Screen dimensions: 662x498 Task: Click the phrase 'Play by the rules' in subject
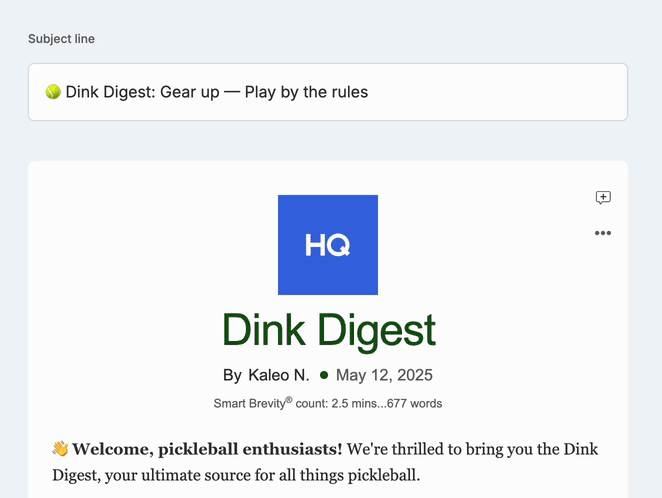(307, 92)
